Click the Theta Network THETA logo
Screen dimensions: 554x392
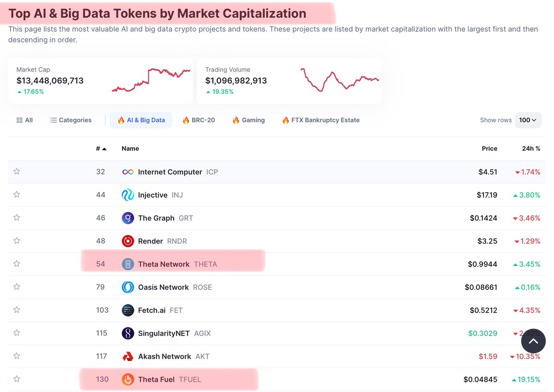[127, 264]
